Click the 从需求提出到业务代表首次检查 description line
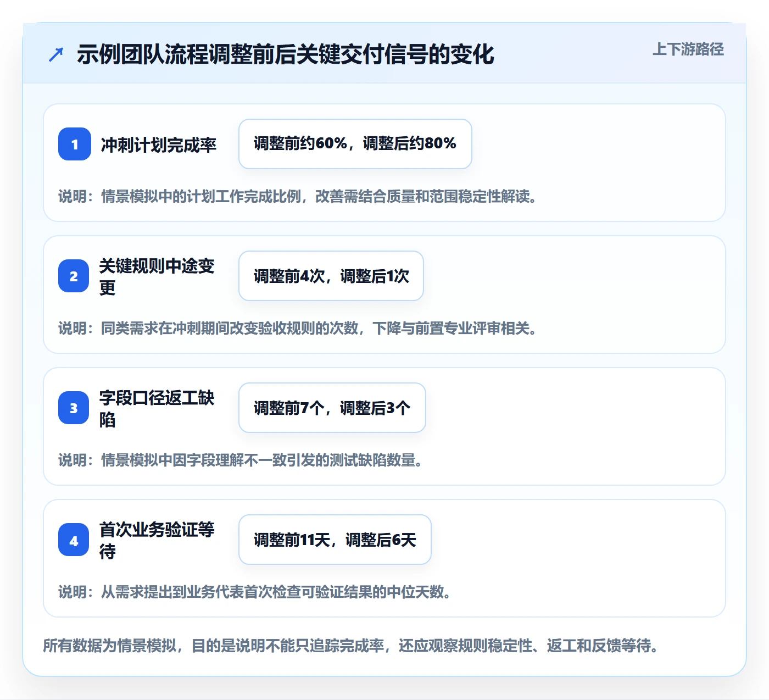This screenshot has width=769, height=700. [255, 592]
